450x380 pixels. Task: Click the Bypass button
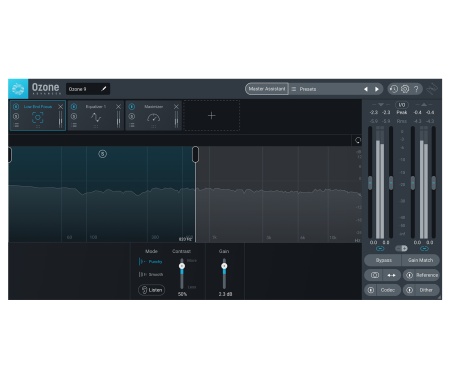click(x=383, y=260)
